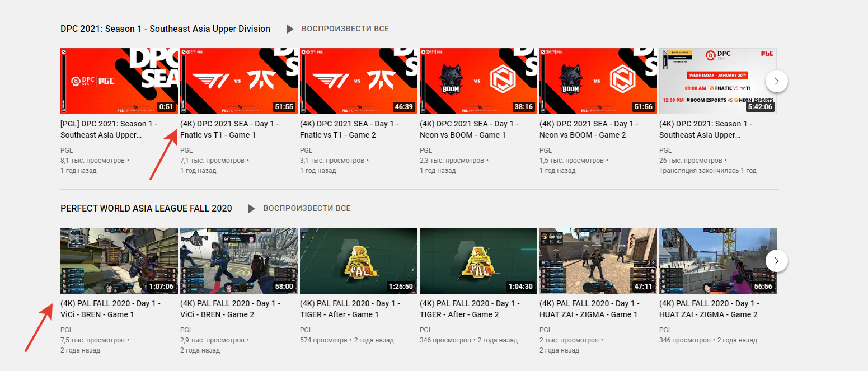The height and width of the screenshot is (371, 868).
Task: Open title 'TIGER - After - Game 2'
Action: click(x=470, y=309)
